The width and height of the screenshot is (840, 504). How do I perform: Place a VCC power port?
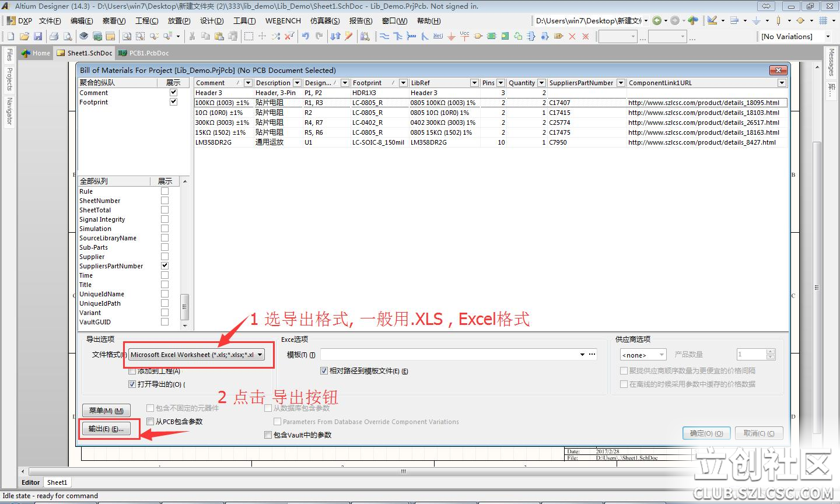(464, 36)
